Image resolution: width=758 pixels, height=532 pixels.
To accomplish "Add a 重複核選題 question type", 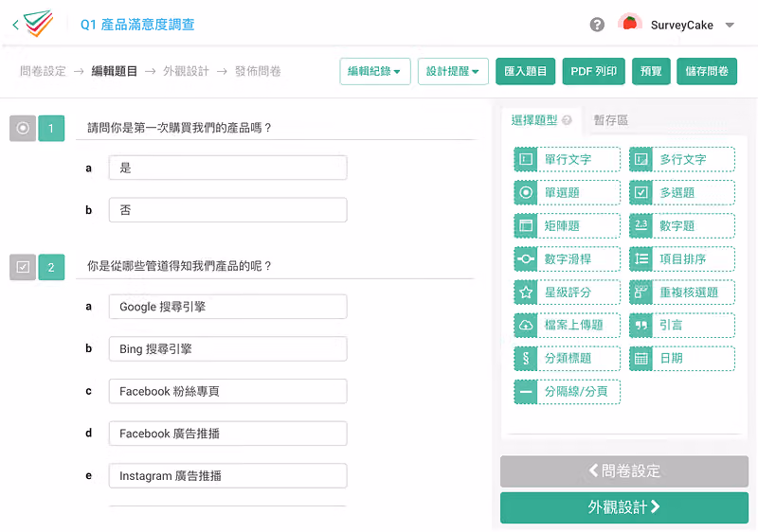I will 682,293.
